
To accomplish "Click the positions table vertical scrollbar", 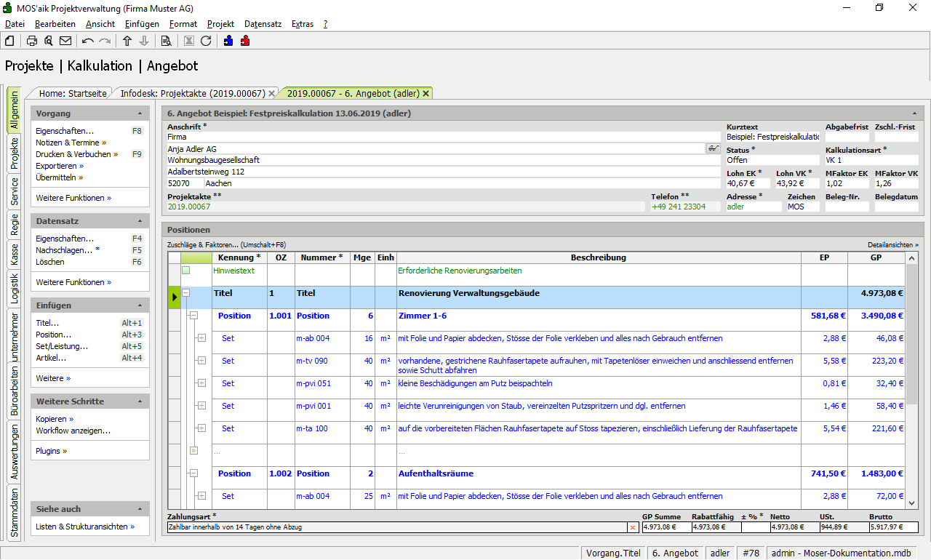I will click(911, 335).
